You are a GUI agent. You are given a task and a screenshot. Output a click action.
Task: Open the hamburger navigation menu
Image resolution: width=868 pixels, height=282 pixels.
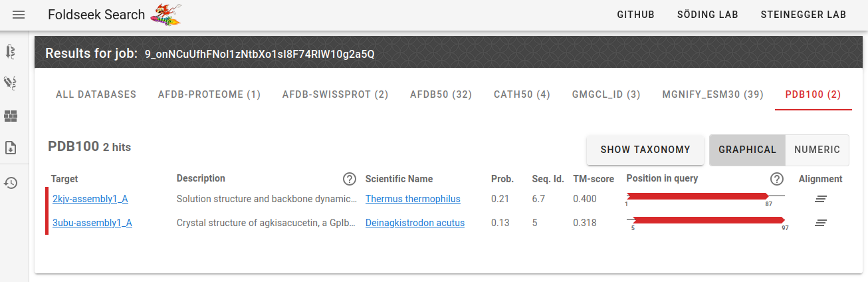pyautogui.click(x=19, y=15)
